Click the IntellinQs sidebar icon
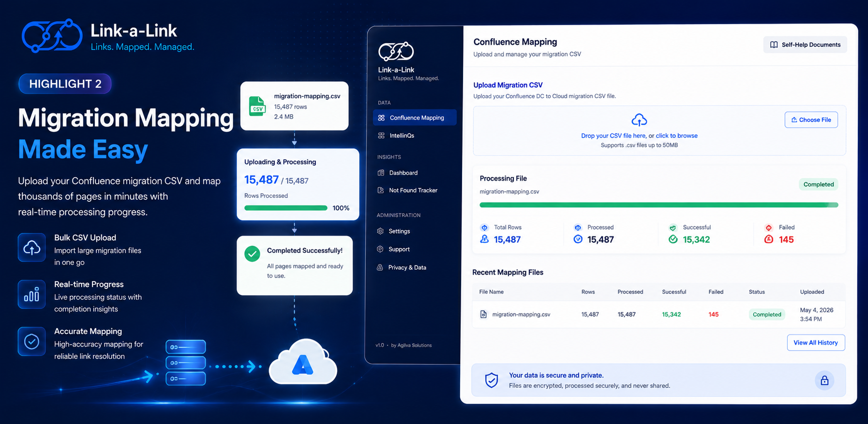This screenshot has height=424, width=868. point(381,135)
